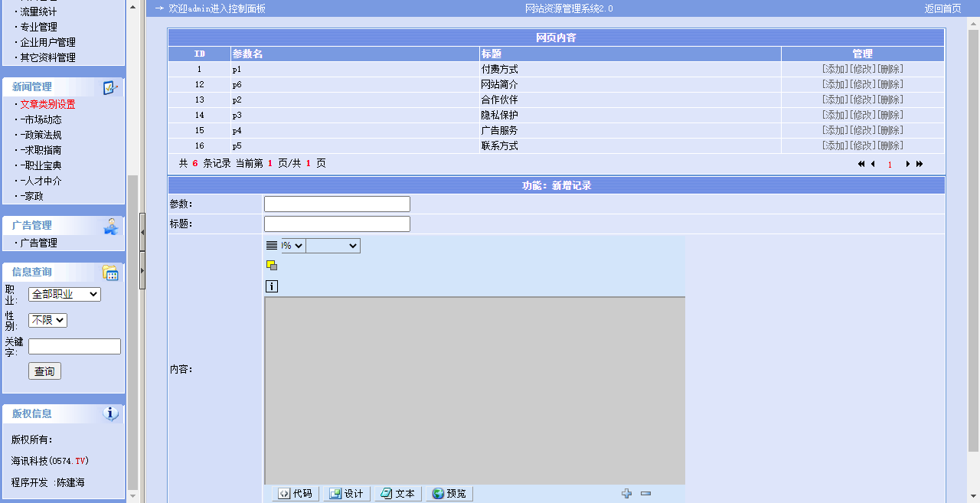Viewport: 980px width, 503px height.
Task: Click the yellow color swatch icon in the editor
Action: pos(271,264)
